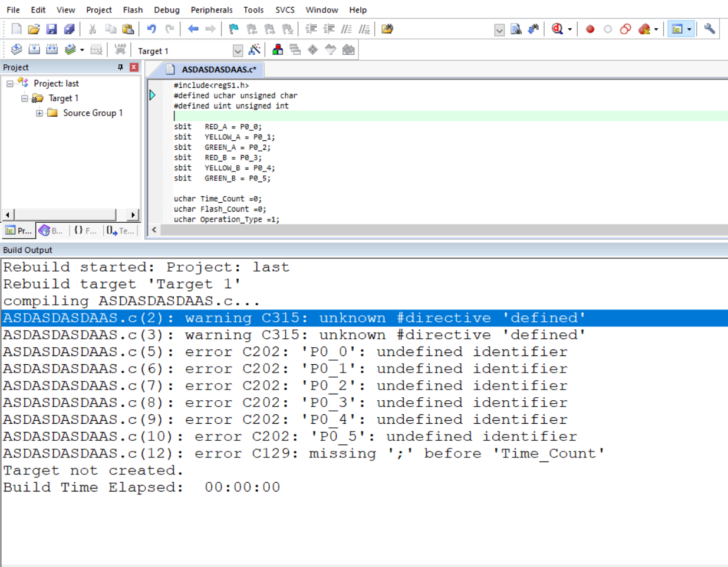728x567 pixels.
Task: Click the 'P0_5' undefined identifier error
Action: click(364, 437)
